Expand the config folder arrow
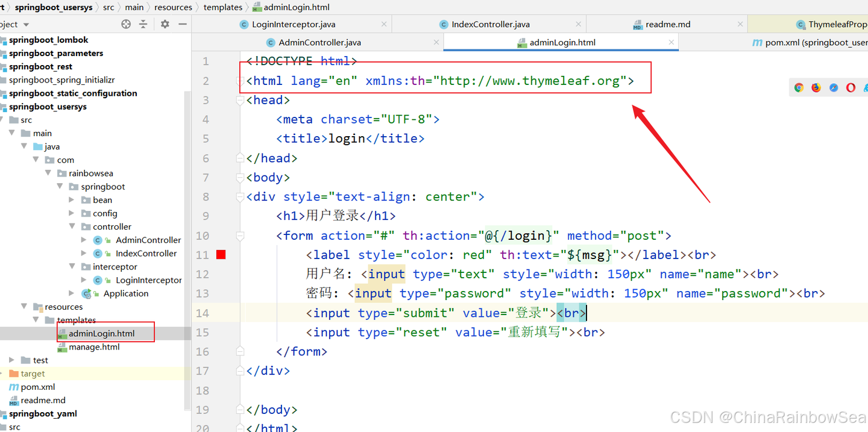 (x=72, y=213)
